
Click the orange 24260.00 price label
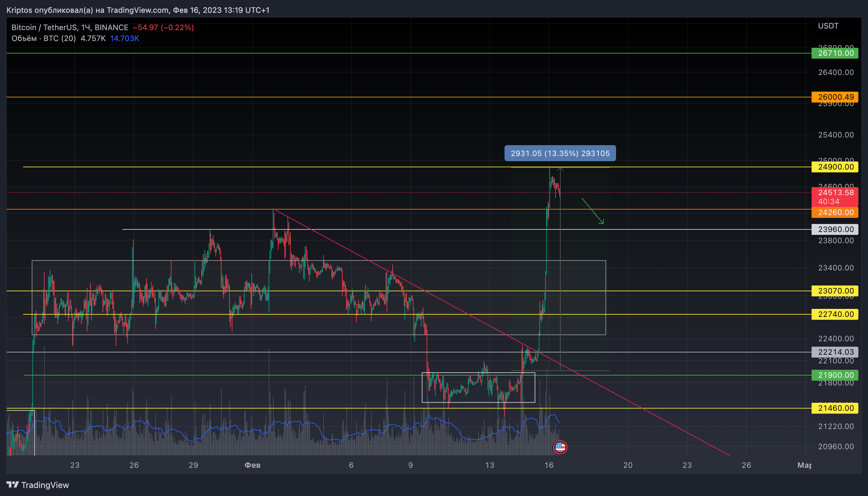835,212
